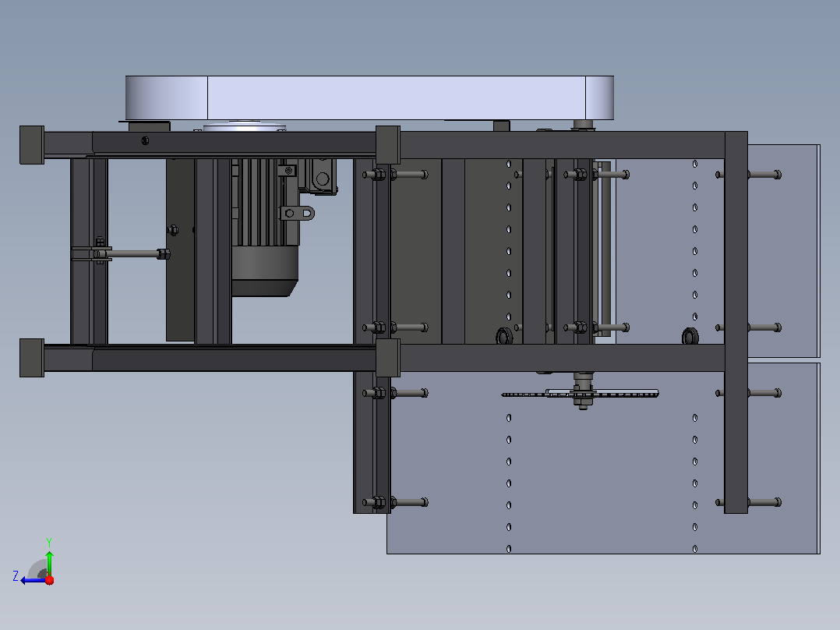Select the electric motor body in the model
This screenshot has height=630, width=840.
265,228
